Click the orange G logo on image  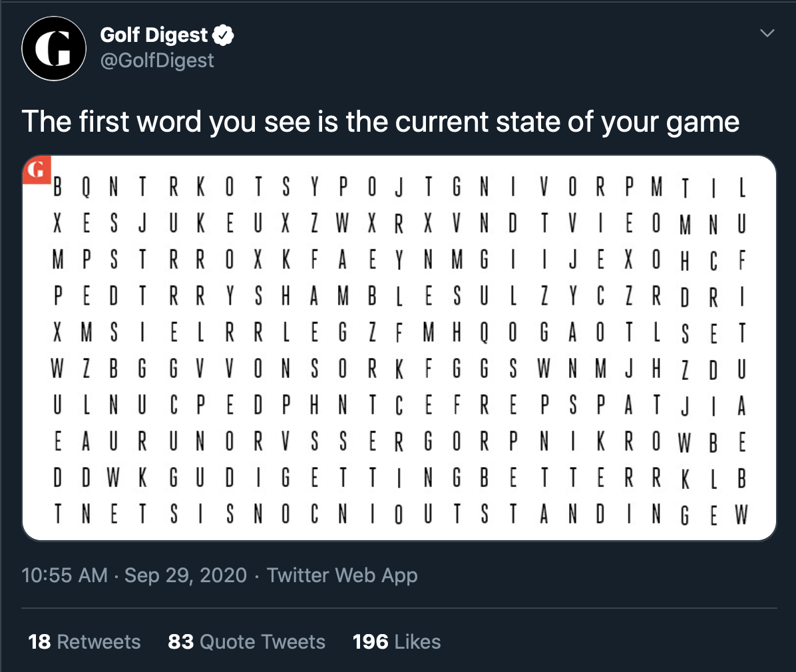pos(37,170)
